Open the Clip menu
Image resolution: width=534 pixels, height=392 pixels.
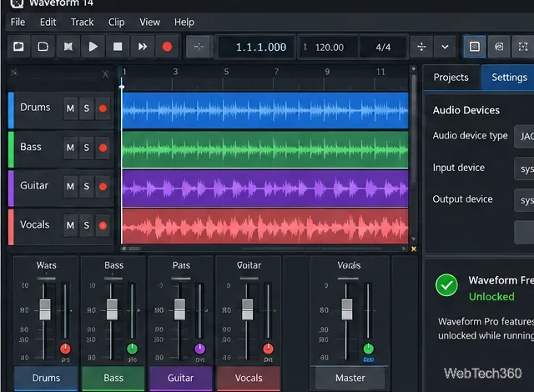(117, 23)
